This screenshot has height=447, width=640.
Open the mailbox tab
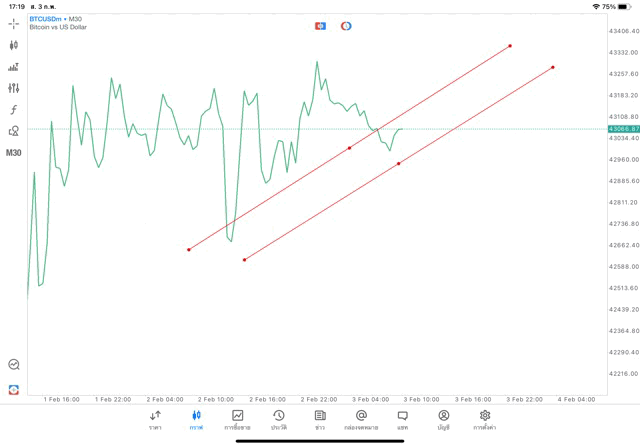(361, 419)
